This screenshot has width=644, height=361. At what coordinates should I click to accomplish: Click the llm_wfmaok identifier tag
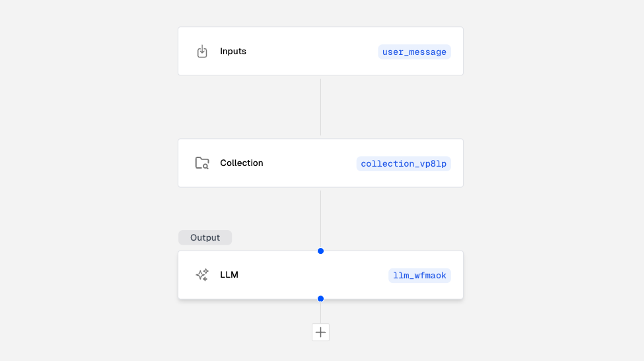click(419, 275)
